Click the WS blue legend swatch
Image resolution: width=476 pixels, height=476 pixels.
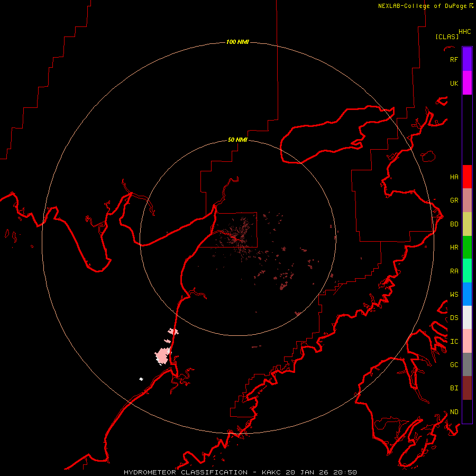coord(467,294)
